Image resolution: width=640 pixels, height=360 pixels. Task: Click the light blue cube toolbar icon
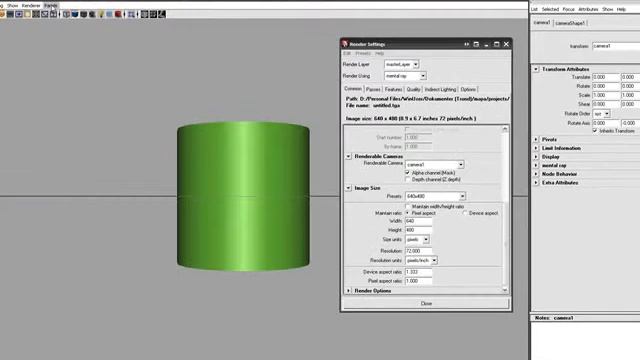tap(109, 14)
